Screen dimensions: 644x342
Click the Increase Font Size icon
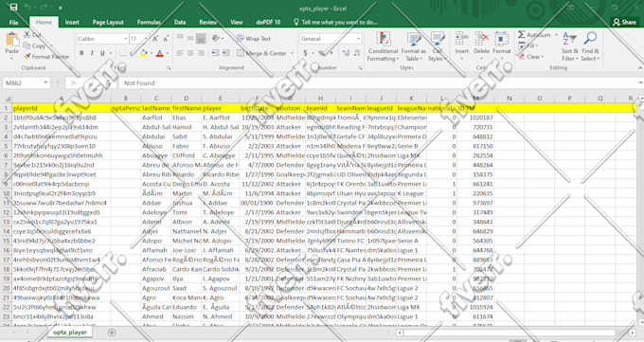pyautogui.click(x=155, y=39)
